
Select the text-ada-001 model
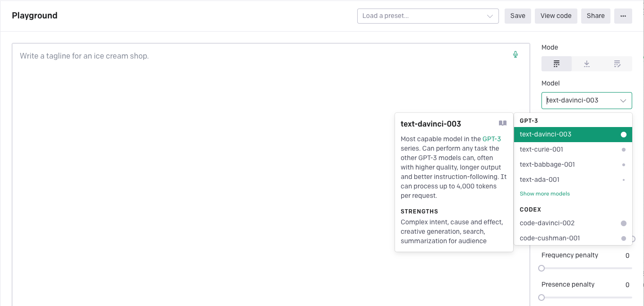(540, 179)
